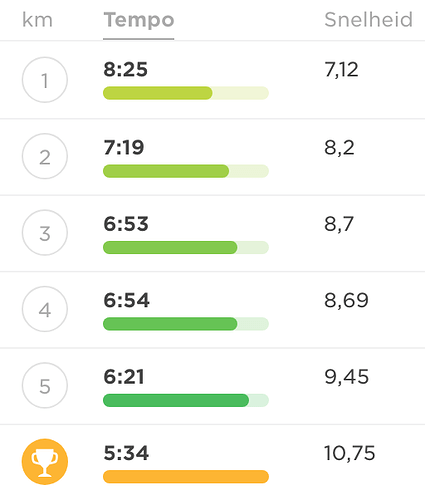Click the 6:21 pace progress bar
This screenshot has height=500, width=425.
[x=186, y=400]
